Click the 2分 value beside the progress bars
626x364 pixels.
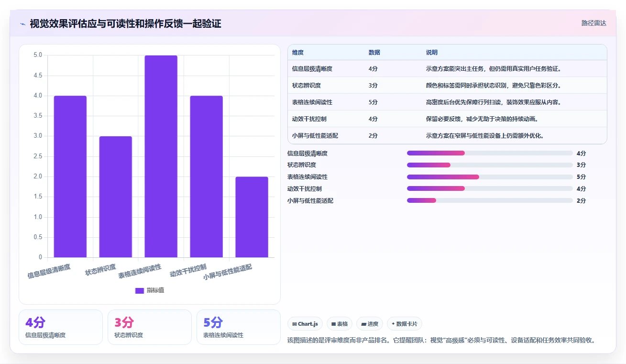tap(581, 200)
